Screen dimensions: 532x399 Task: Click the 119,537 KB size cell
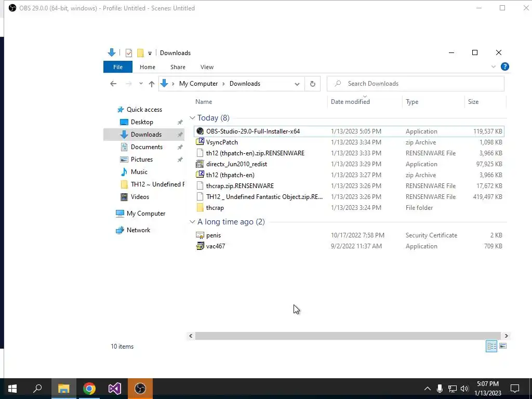coord(487,131)
